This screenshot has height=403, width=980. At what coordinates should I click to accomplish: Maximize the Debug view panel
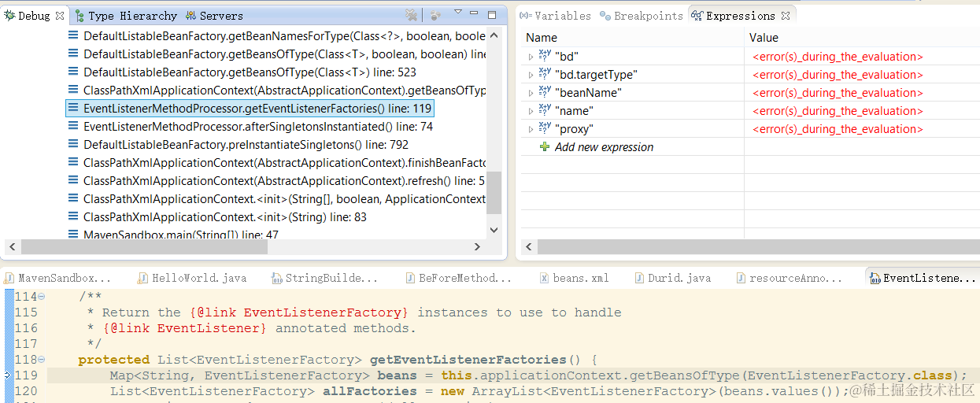(x=492, y=15)
